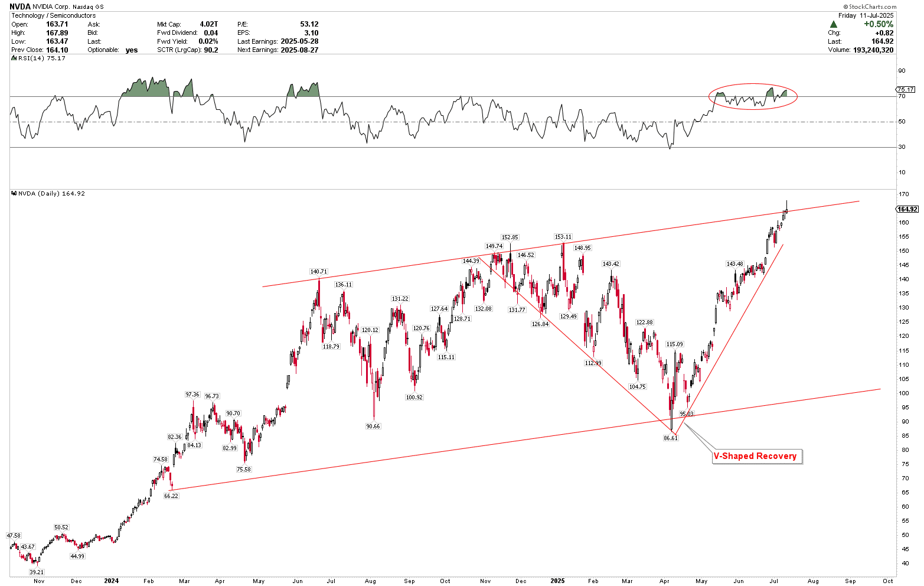Viewport: 924px width, 586px height.
Task: Click the 100.92 September low label
Action: [414, 397]
